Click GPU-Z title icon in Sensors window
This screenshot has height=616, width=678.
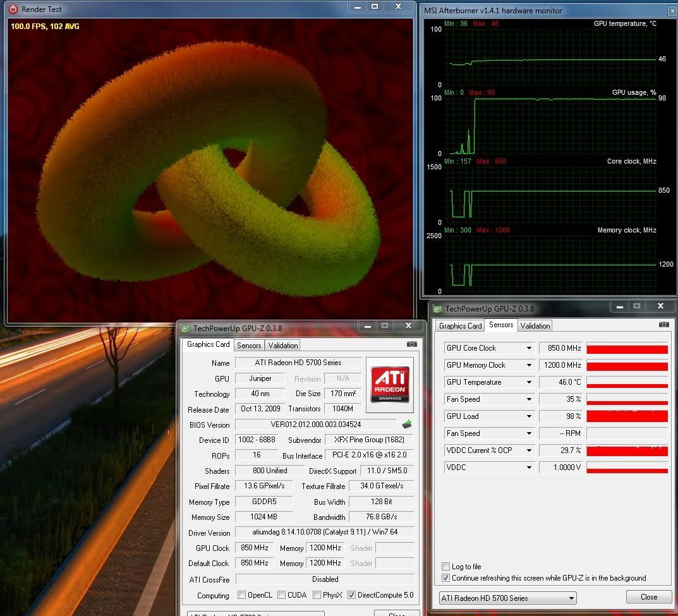click(438, 309)
